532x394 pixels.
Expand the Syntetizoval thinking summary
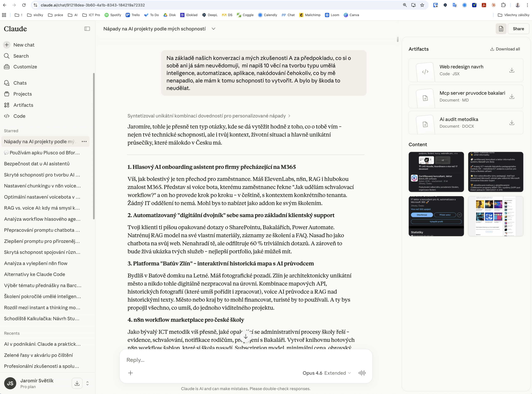point(208,116)
